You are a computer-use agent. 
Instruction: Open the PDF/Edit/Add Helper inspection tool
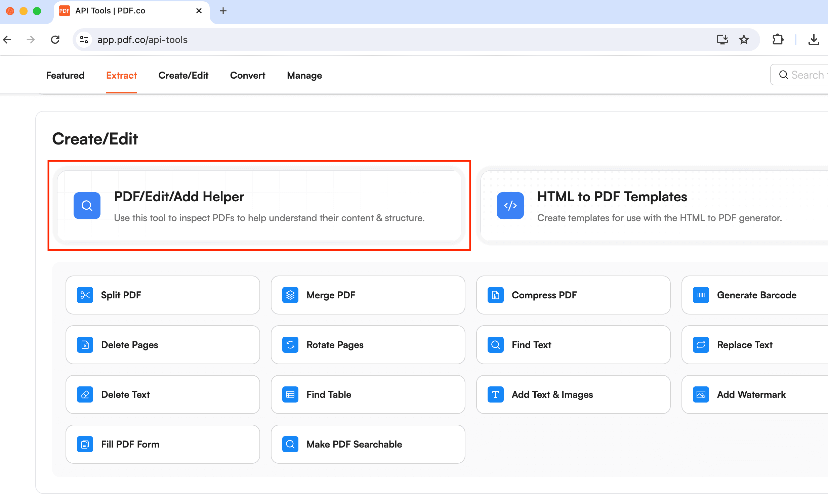coord(259,206)
